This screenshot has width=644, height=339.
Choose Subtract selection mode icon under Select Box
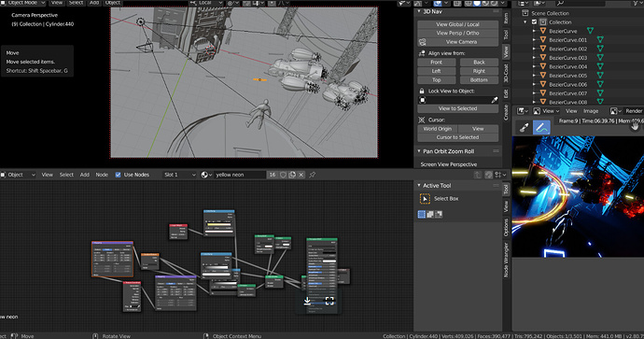click(x=439, y=214)
